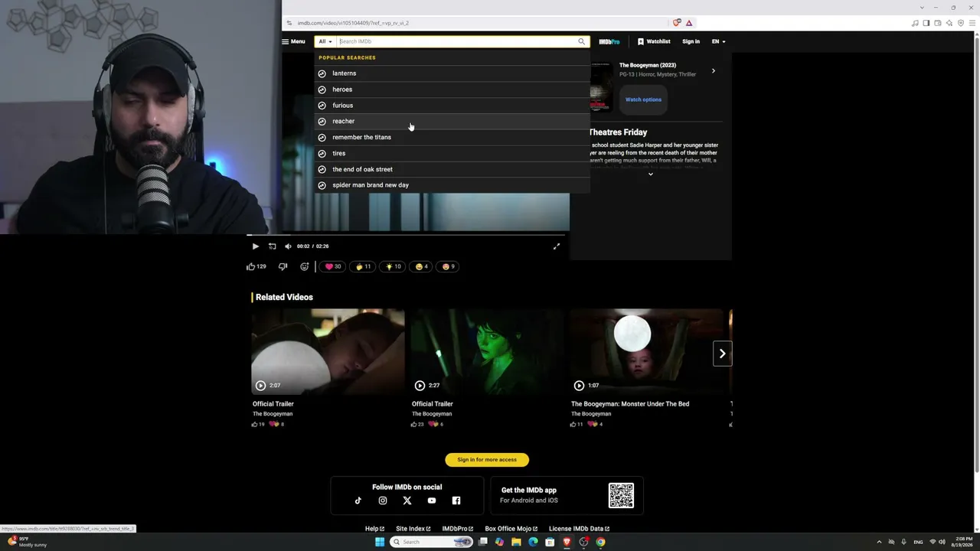The image size is (980, 551).
Task: Toggle the clapping reaction with 11
Action: 363,266
